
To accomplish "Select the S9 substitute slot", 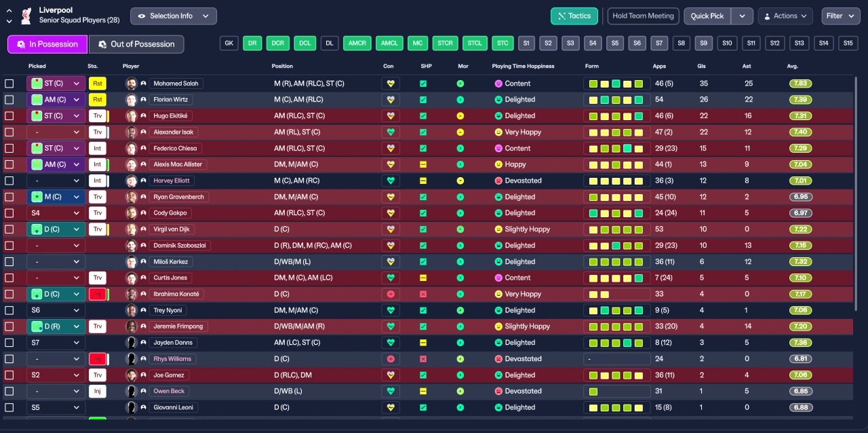I will click(x=704, y=43).
